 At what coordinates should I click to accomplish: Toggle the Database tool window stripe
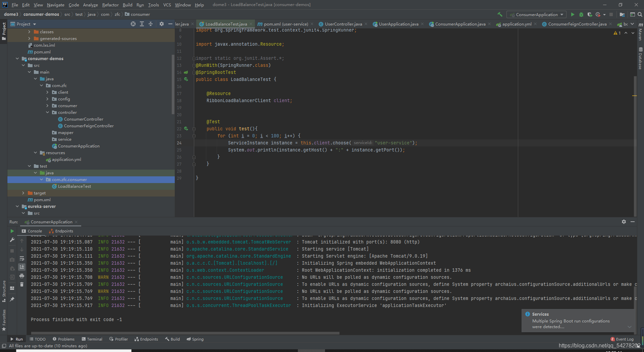click(640, 58)
